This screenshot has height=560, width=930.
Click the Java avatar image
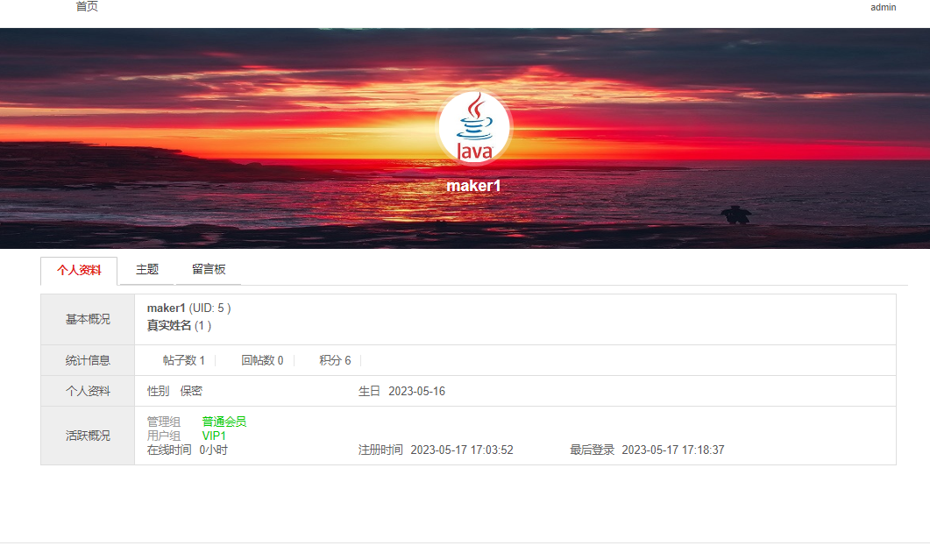coord(474,127)
